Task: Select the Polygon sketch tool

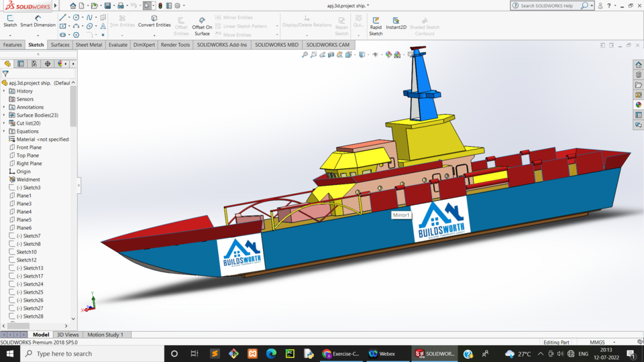Action: tap(76, 35)
